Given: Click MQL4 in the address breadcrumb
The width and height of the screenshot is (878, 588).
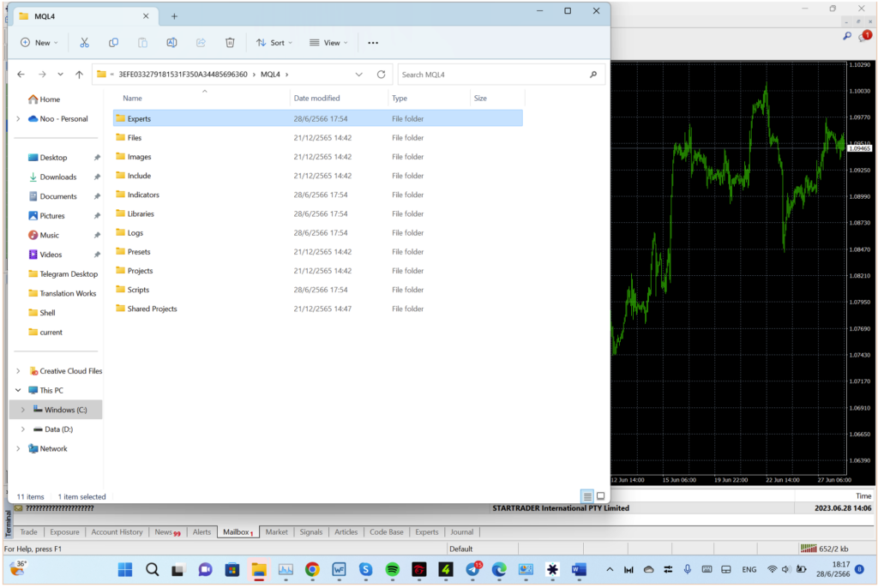Looking at the screenshot, I should coord(270,74).
